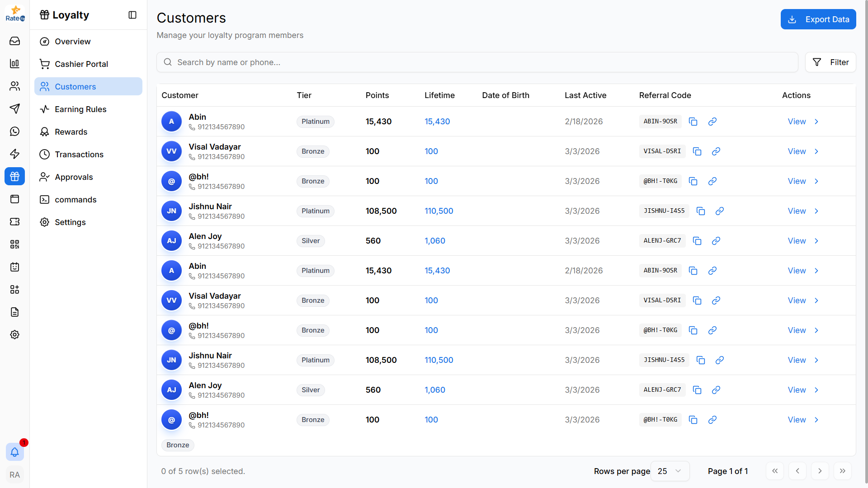This screenshot has height=488, width=868.
Task: Copy Abin's referral code ABIN-9OSR
Action: 693,121
